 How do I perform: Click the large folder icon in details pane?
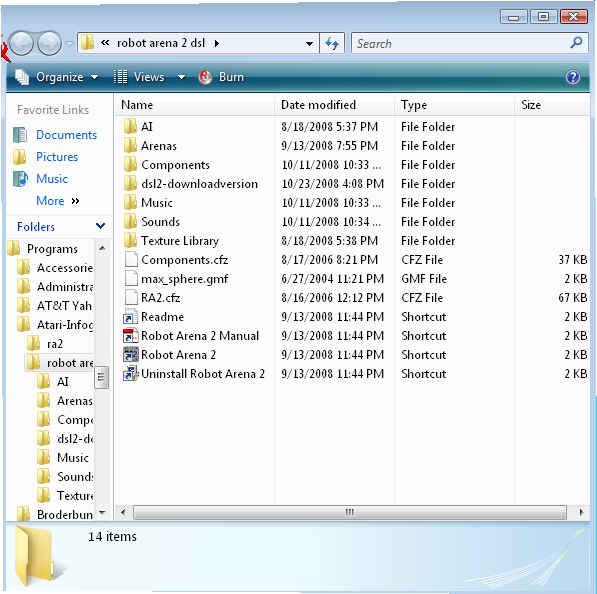[36, 556]
